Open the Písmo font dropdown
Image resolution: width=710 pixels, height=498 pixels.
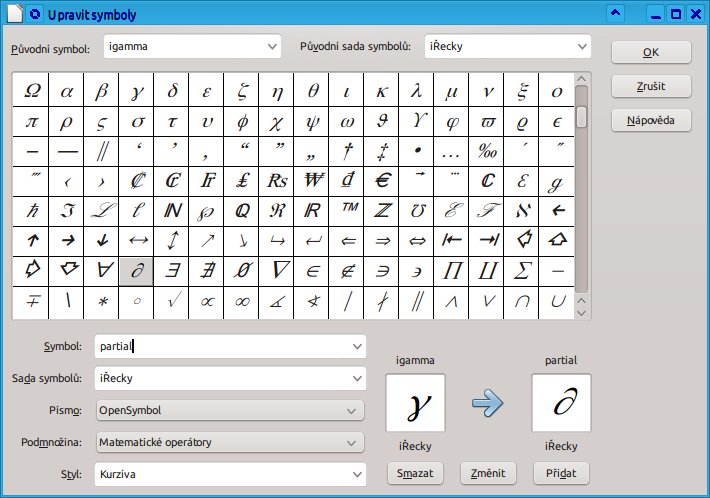tap(230, 411)
